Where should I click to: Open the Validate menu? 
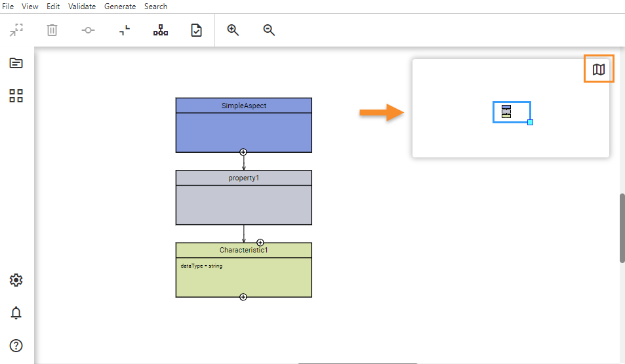click(82, 7)
